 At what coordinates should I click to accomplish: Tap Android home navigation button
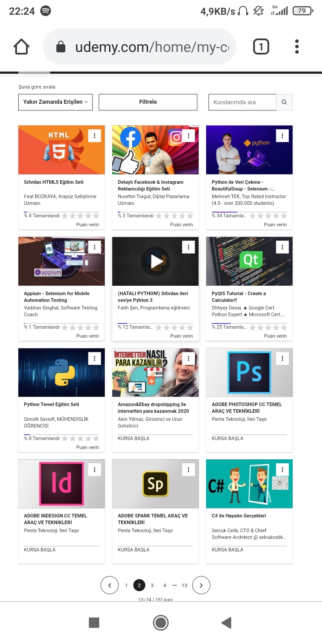click(161, 623)
